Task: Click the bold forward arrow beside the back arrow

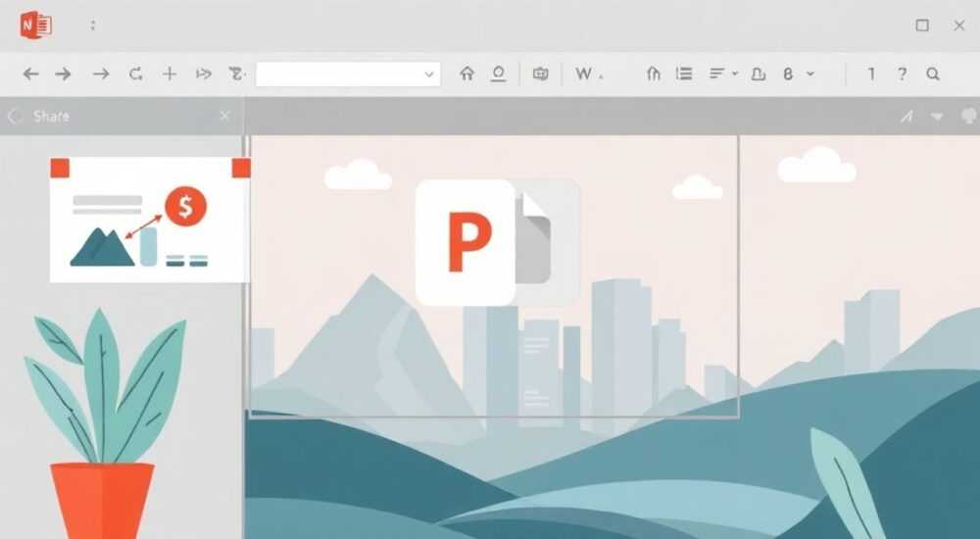Action: (x=63, y=74)
